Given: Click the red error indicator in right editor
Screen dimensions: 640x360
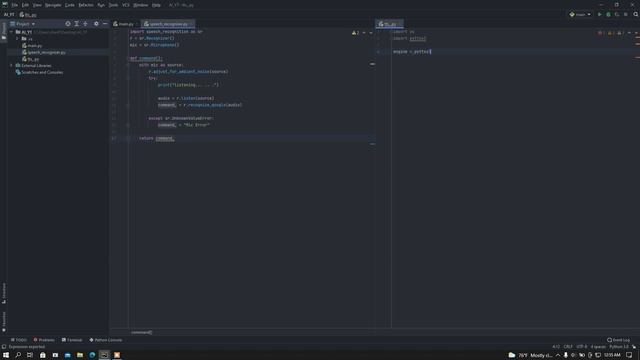Looking at the screenshot, I should click(601, 33).
